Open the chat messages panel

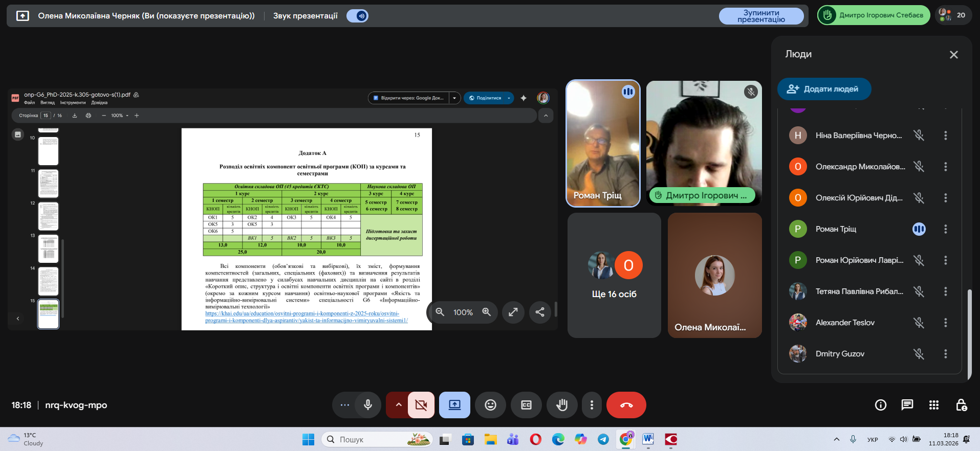click(x=907, y=405)
